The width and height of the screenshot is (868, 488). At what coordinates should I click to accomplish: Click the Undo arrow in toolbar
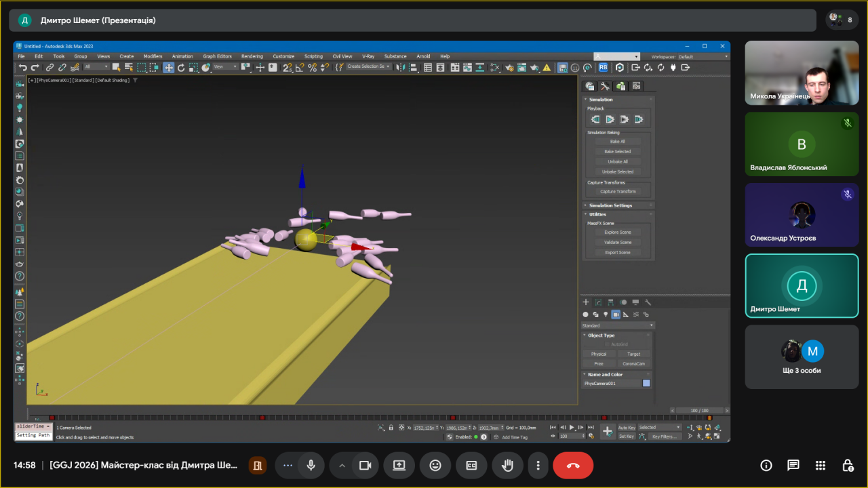click(x=23, y=67)
